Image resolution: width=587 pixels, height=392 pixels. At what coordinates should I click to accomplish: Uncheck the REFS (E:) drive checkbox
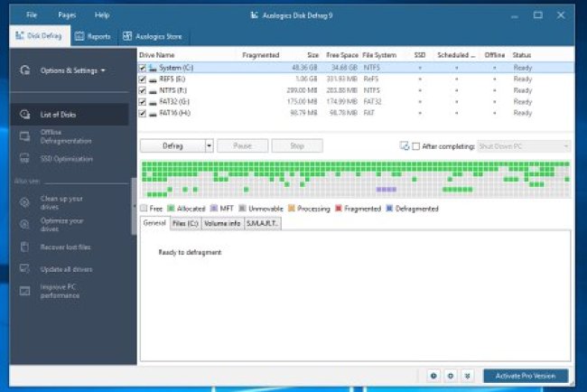click(x=142, y=79)
